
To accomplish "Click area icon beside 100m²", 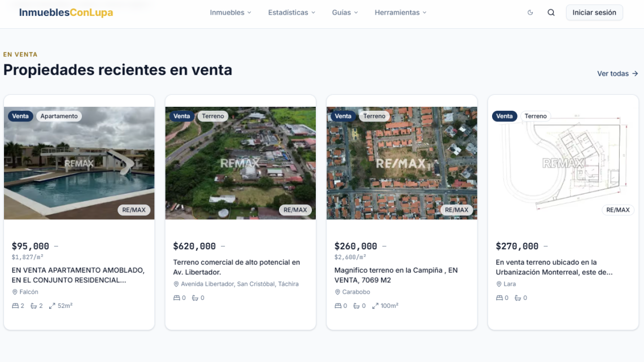I will pos(376,306).
